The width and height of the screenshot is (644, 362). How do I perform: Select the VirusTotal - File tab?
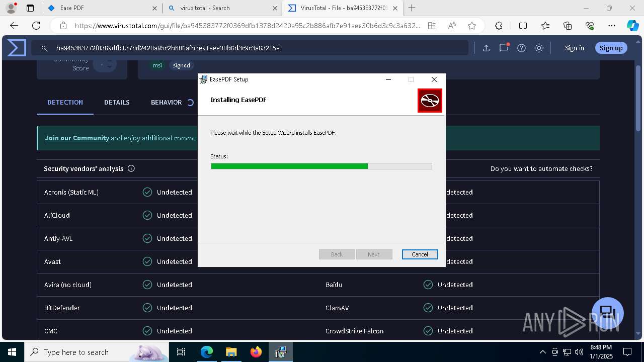click(x=343, y=8)
